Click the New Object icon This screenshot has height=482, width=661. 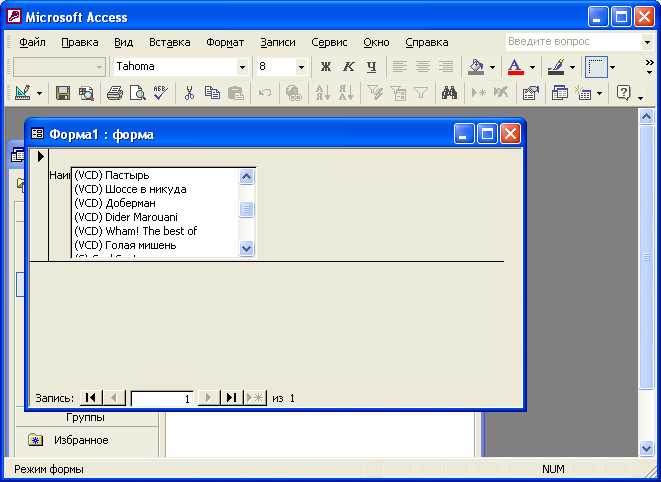tap(583, 93)
